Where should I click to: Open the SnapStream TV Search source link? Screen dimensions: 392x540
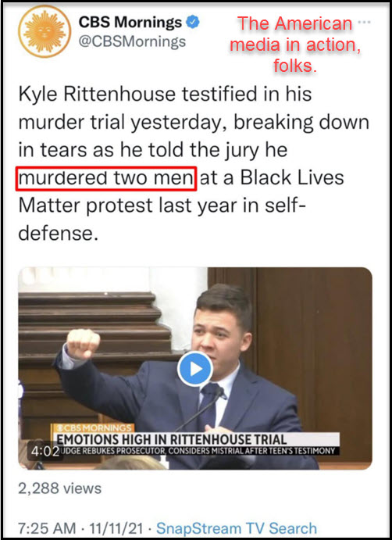[237, 528]
